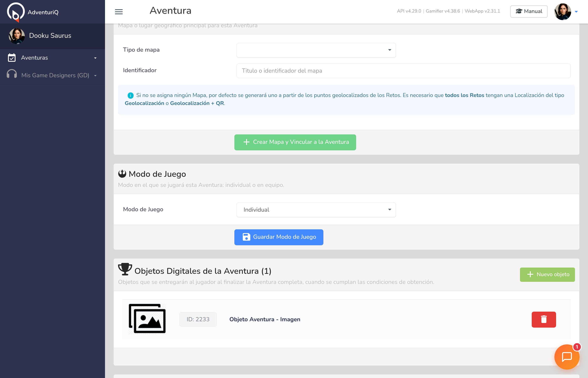588x378 pixels.
Task: Click the Modo de Juego section emblem icon
Action: click(x=122, y=174)
